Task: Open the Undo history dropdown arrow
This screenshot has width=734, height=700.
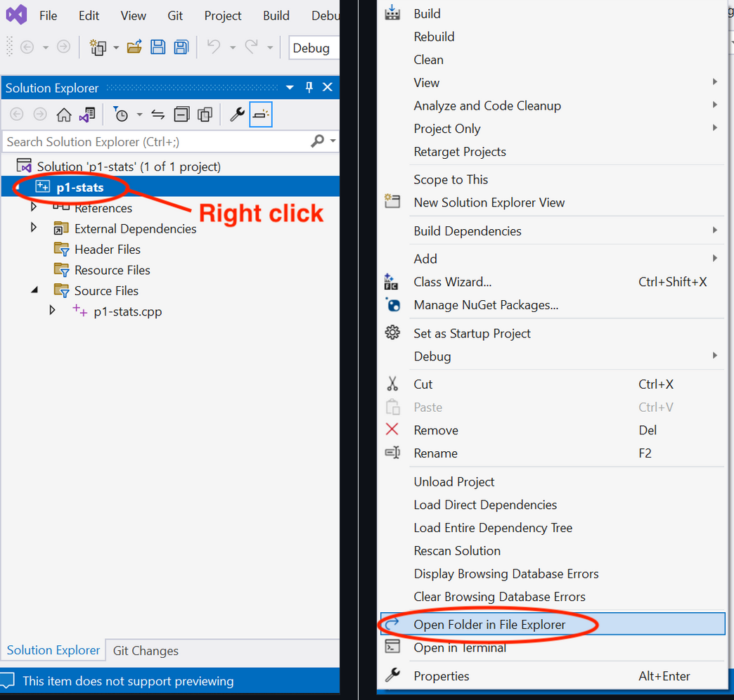Action: pos(233,48)
